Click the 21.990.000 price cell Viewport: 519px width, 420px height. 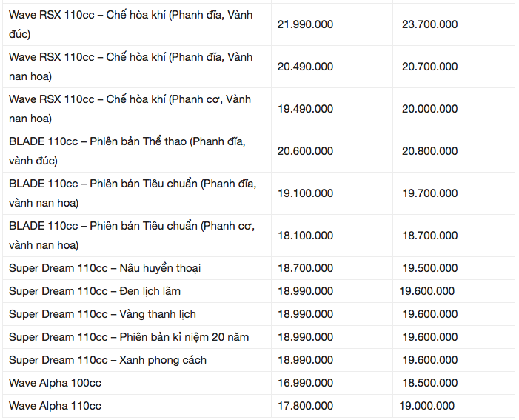pos(305,24)
